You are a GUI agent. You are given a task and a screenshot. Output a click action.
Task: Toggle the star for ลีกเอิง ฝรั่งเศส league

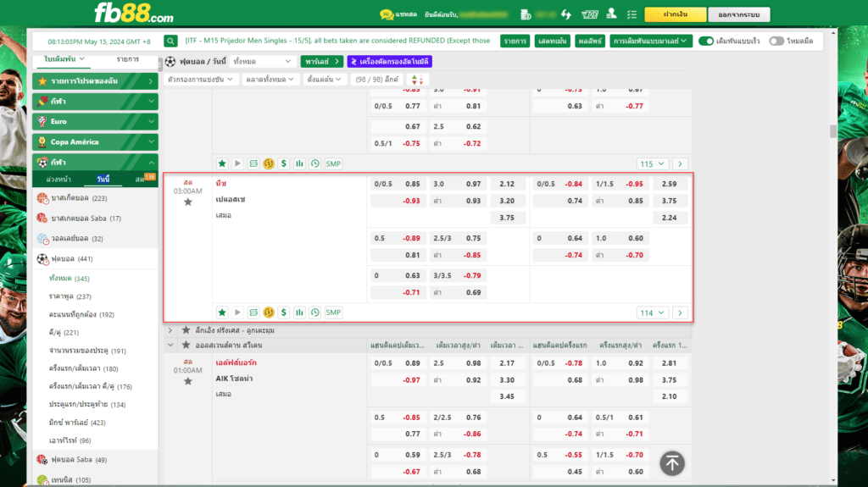186,330
